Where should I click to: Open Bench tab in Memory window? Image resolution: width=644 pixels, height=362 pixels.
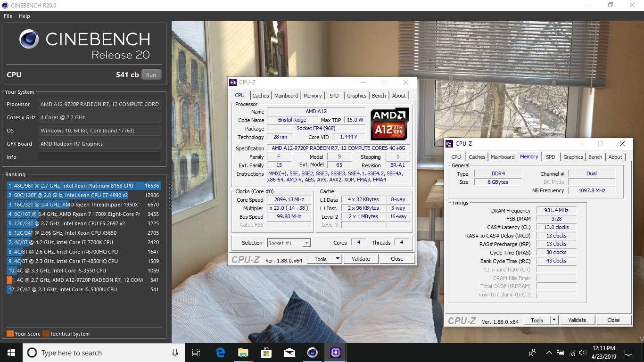pos(595,157)
